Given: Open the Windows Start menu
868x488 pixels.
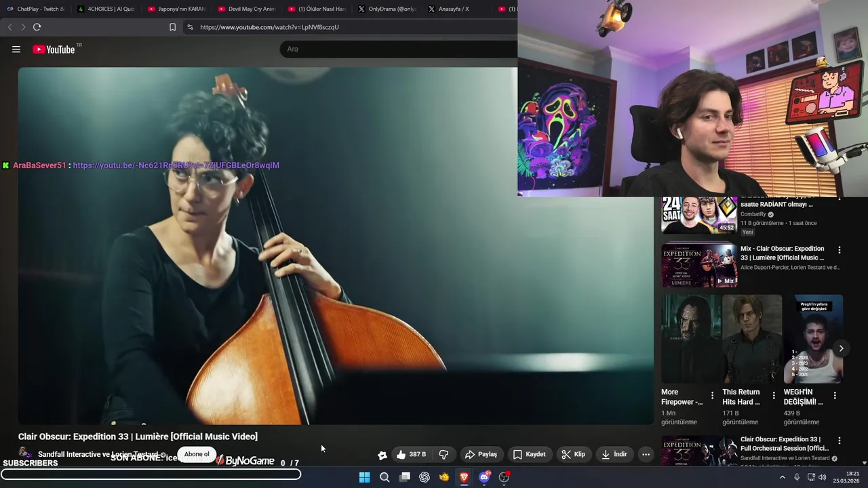Looking at the screenshot, I should point(364,477).
